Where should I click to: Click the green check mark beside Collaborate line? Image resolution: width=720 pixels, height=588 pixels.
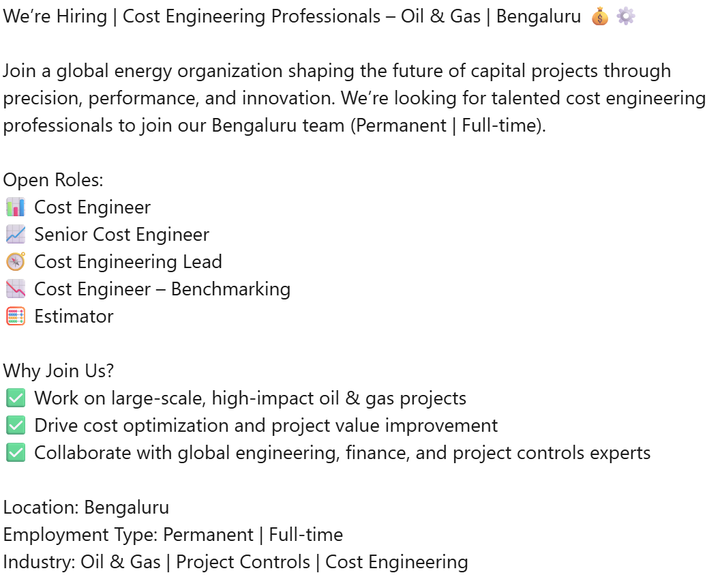pyautogui.click(x=16, y=453)
